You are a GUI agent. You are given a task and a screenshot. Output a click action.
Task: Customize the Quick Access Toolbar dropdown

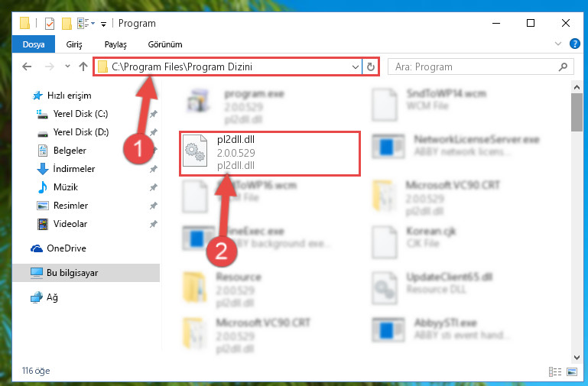103,24
